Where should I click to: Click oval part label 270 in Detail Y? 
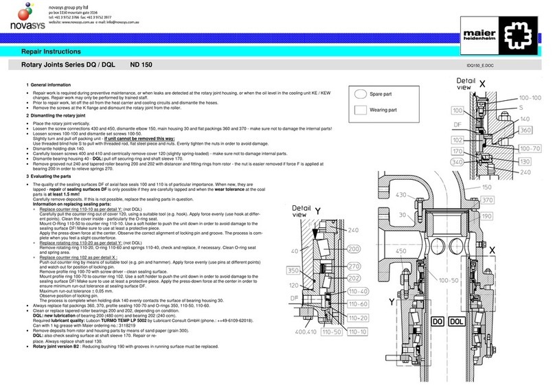pos(354,266)
